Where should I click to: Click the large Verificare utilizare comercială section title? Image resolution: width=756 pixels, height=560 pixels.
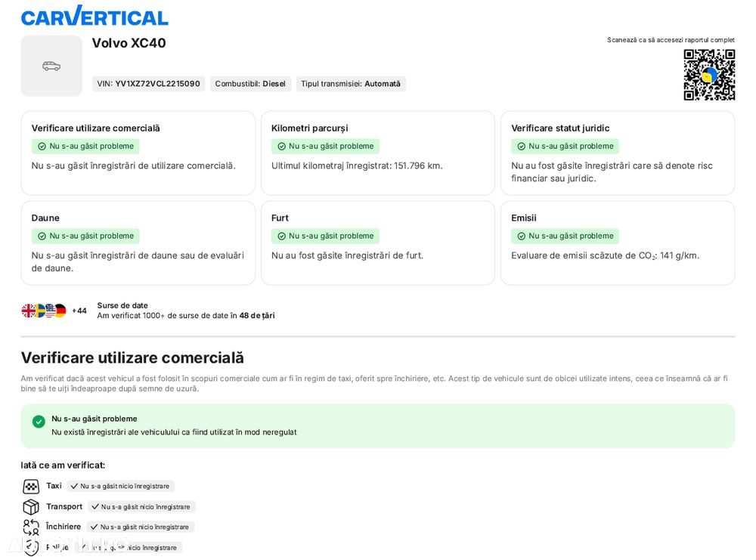pyautogui.click(x=132, y=358)
